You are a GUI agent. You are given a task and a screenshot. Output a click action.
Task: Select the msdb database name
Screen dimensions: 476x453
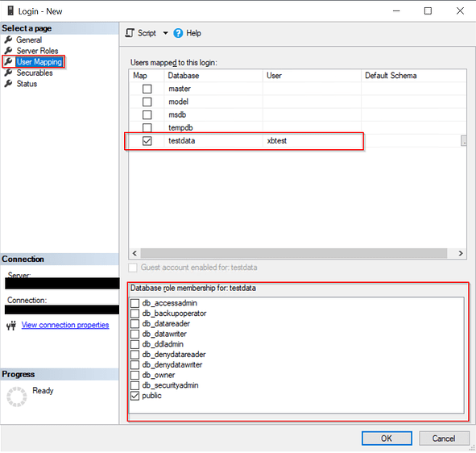[x=177, y=114]
